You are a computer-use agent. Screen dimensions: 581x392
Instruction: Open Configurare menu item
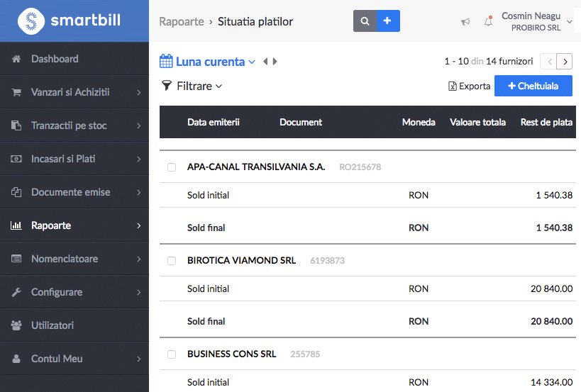[x=74, y=291]
